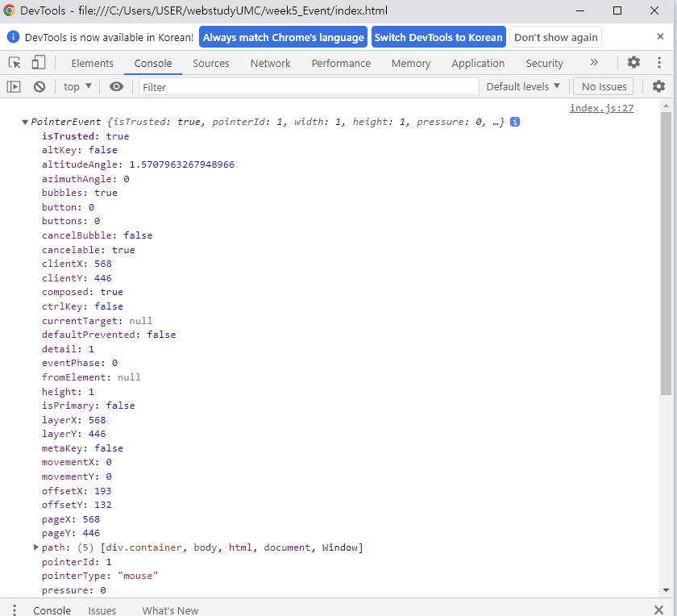Open console settings gear beside No Issues
The width and height of the screenshot is (677, 616).
tap(658, 86)
